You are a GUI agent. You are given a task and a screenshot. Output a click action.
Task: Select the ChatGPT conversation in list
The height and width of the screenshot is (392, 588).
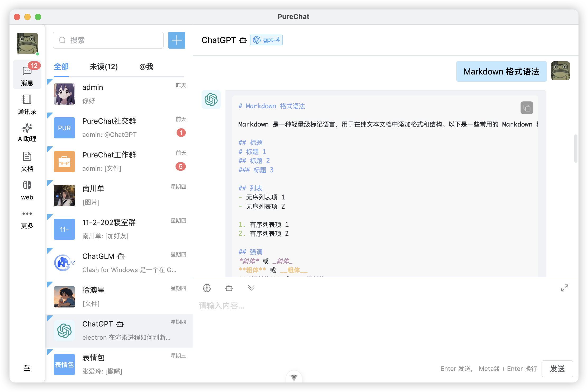119,331
